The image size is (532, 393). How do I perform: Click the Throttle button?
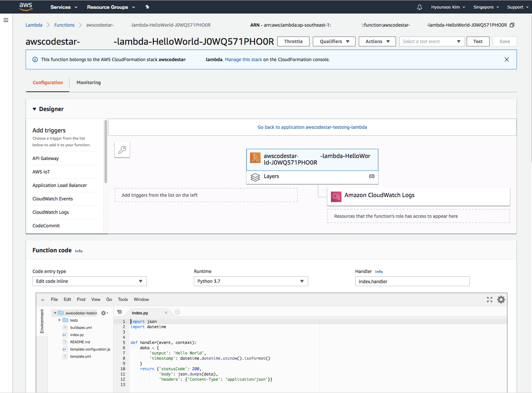293,42
